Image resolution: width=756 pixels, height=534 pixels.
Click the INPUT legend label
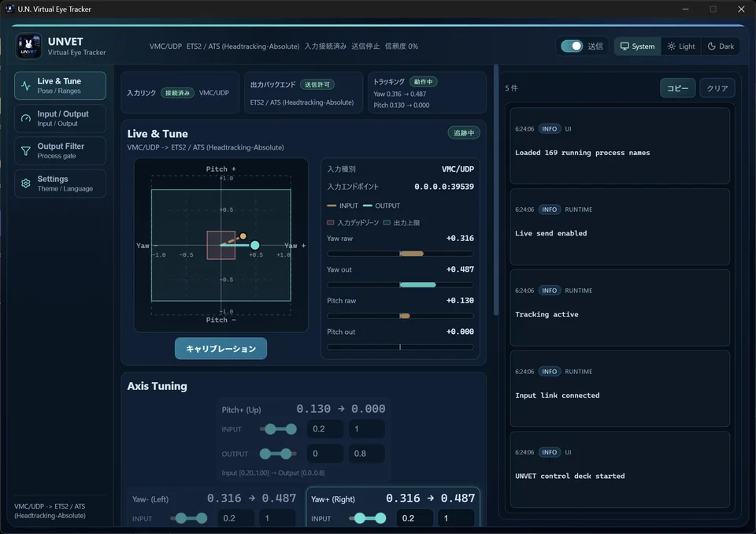(x=349, y=206)
